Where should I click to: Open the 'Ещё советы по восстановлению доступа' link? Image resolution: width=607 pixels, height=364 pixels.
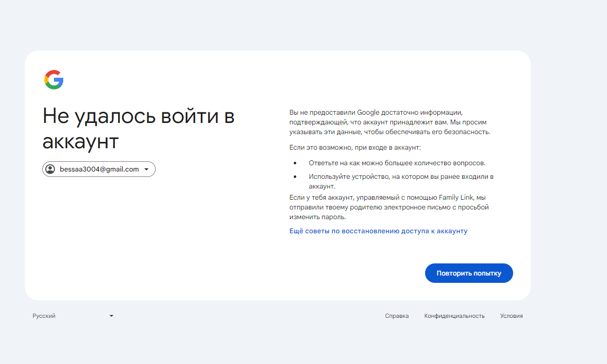[x=378, y=231]
